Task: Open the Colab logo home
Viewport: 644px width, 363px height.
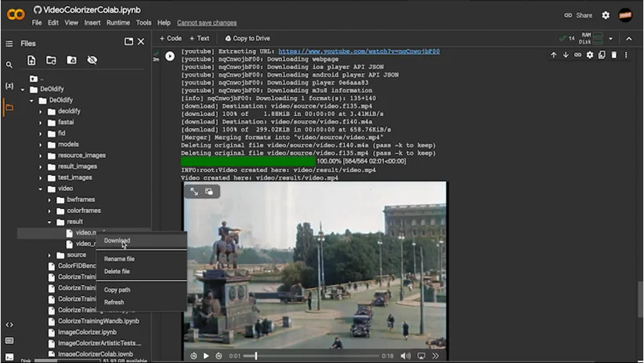Action: pos(15,15)
